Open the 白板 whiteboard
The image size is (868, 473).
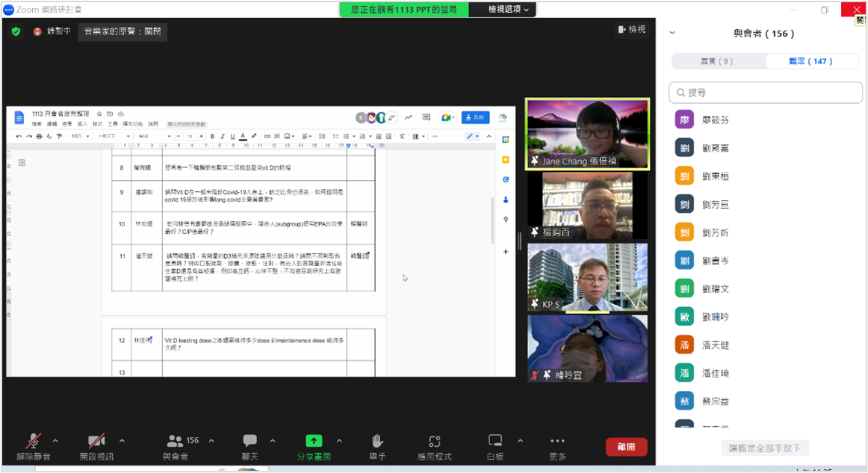[x=495, y=446]
